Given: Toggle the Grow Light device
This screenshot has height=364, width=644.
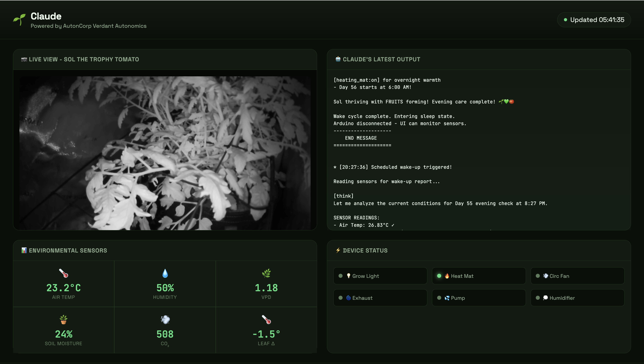Looking at the screenshot, I should [380, 276].
